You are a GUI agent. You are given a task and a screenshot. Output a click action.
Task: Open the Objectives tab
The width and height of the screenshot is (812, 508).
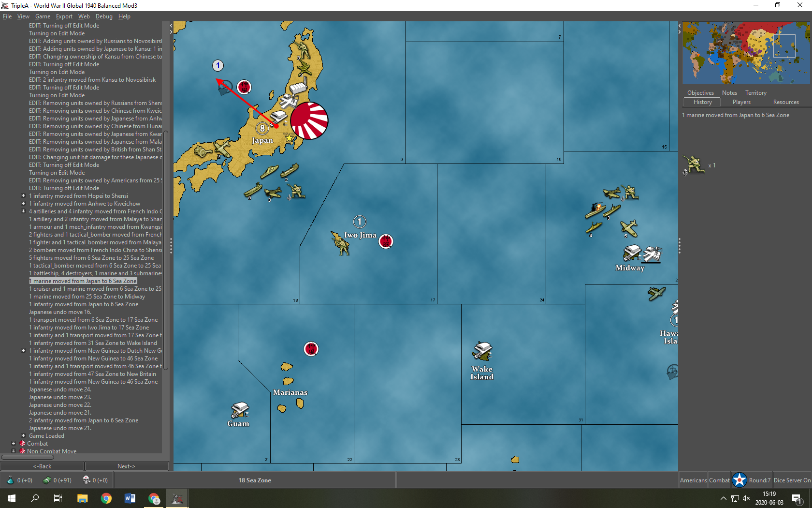point(700,93)
